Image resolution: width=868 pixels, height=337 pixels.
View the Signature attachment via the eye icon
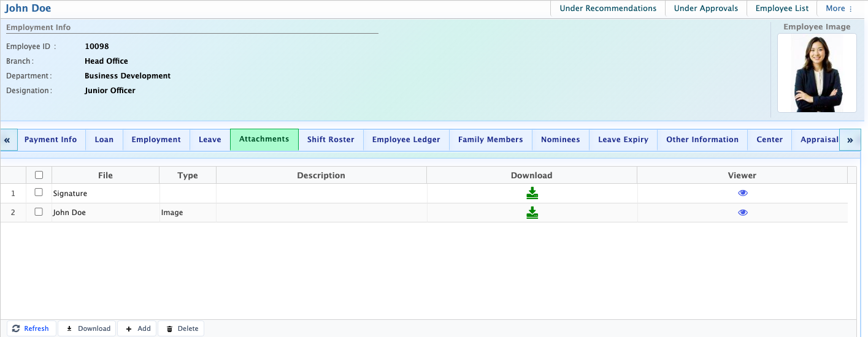click(x=743, y=193)
